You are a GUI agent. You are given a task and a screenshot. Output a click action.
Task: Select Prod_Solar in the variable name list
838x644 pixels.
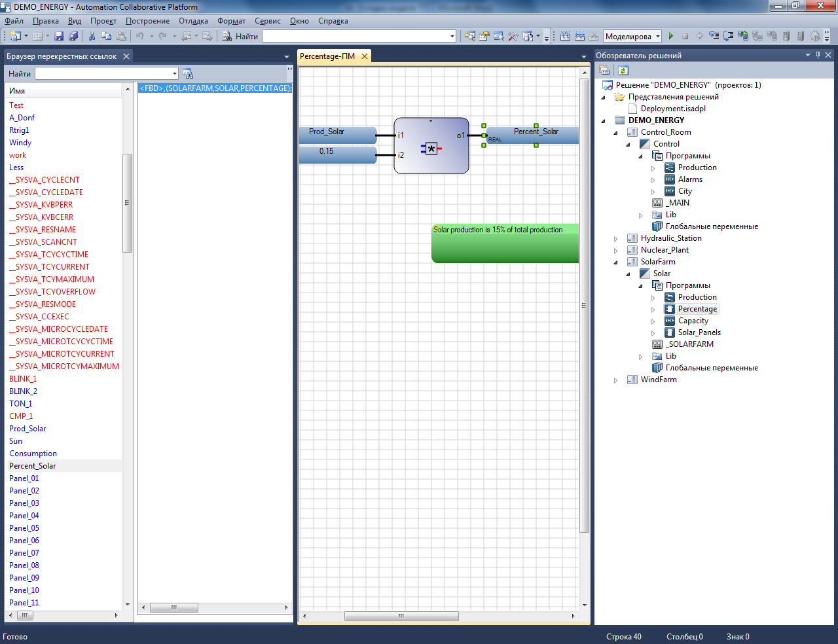coord(27,429)
